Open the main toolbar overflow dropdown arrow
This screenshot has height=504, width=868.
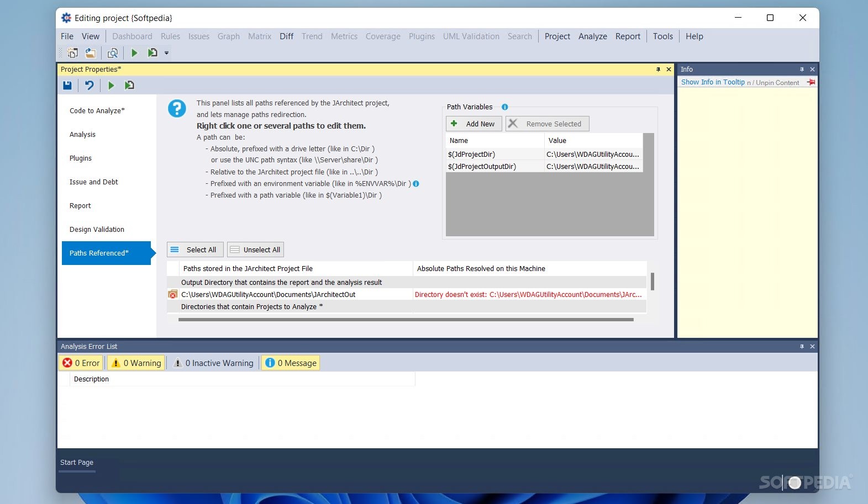[166, 53]
